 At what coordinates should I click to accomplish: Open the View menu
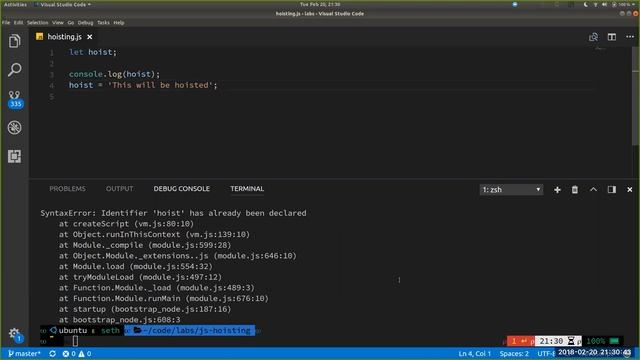pyautogui.click(x=58, y=23)
